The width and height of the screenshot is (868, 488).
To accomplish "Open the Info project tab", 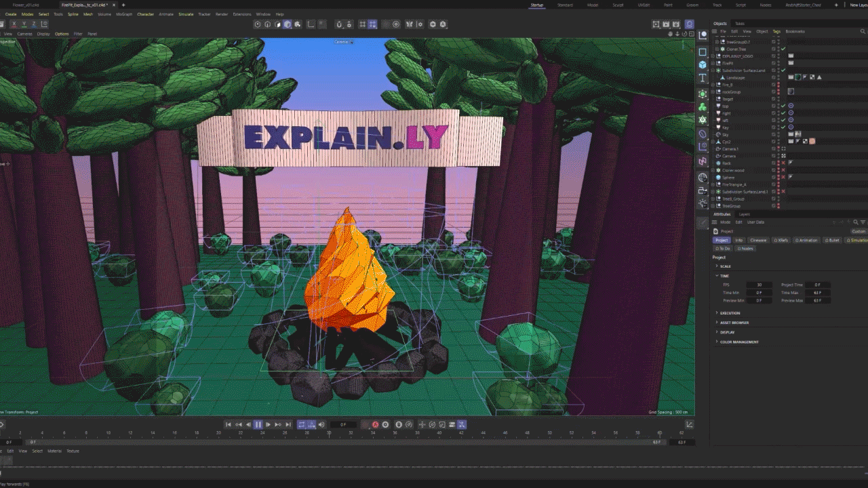I will click(739, 240).
